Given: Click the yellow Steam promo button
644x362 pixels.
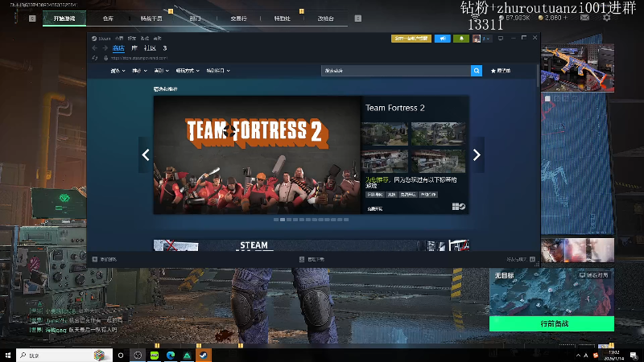Looking at the screenshot, I should point(411,38).
